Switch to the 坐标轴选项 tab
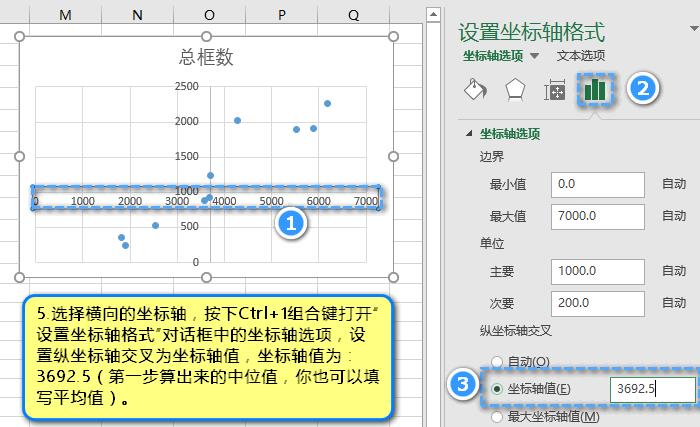Viewport: 700px width, 427px height. (493, 56)
